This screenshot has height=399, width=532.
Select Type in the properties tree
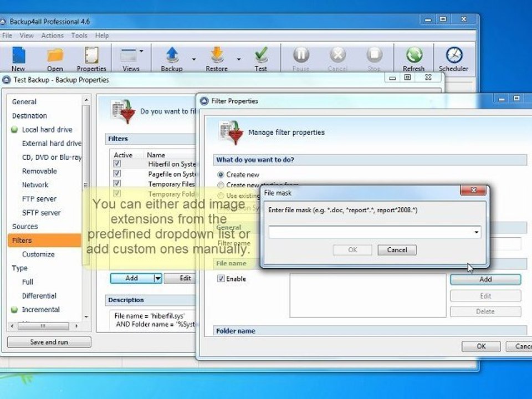click(x=20, y=268)
